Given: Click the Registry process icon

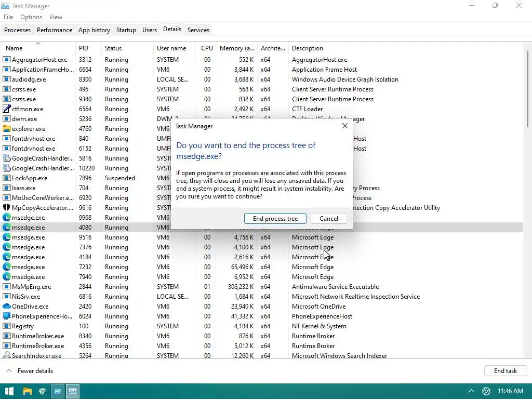Looking at the screenshot, I should [x=6, y=326].
